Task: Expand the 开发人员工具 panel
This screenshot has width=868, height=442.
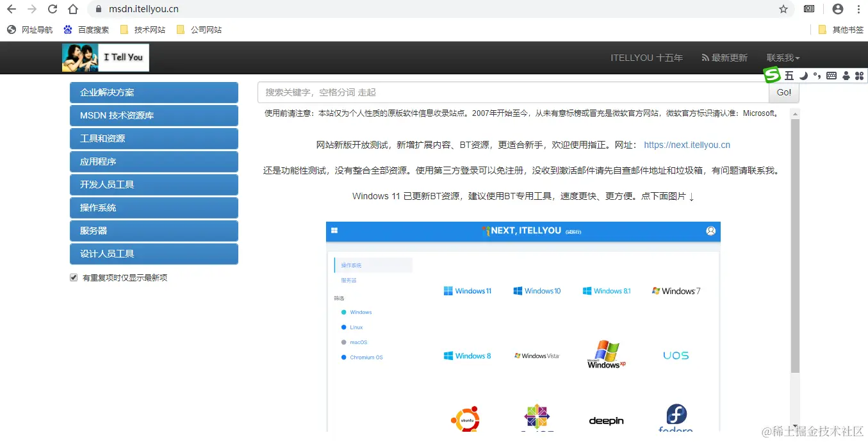Action: click(154, 184)
